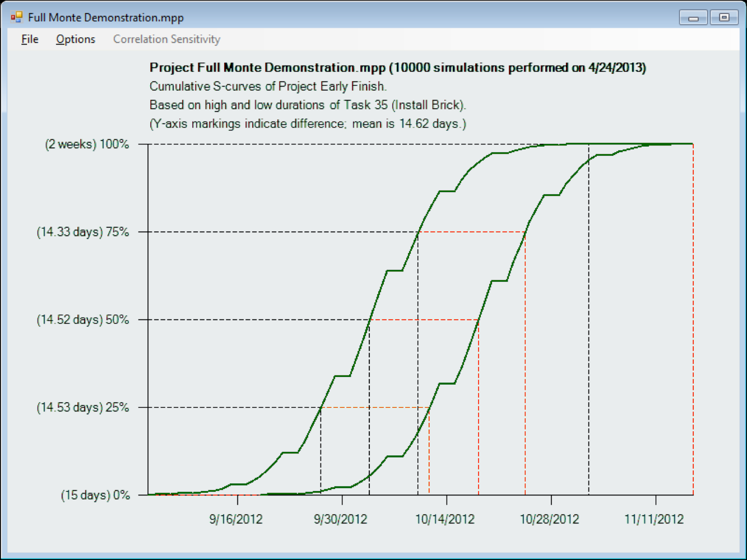Click the 9/16/2012 date label
The height and width of the screenshot is (560, 747).
point(236,519)
